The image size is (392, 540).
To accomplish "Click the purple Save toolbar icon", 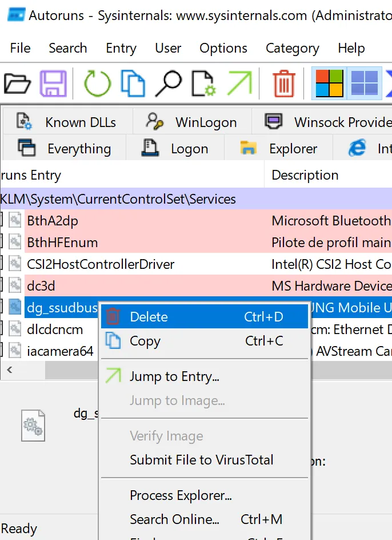I will pyautogui.click(x=53, y=84).
